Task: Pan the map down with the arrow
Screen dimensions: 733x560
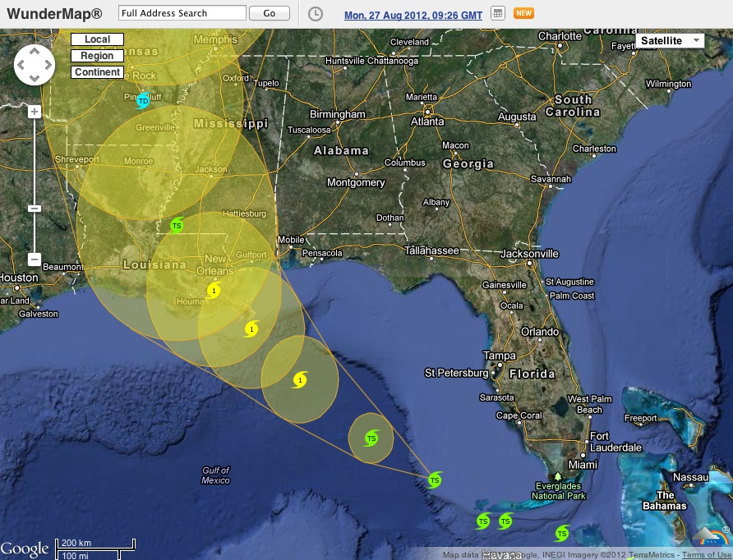Action: (x=35, y=77)
